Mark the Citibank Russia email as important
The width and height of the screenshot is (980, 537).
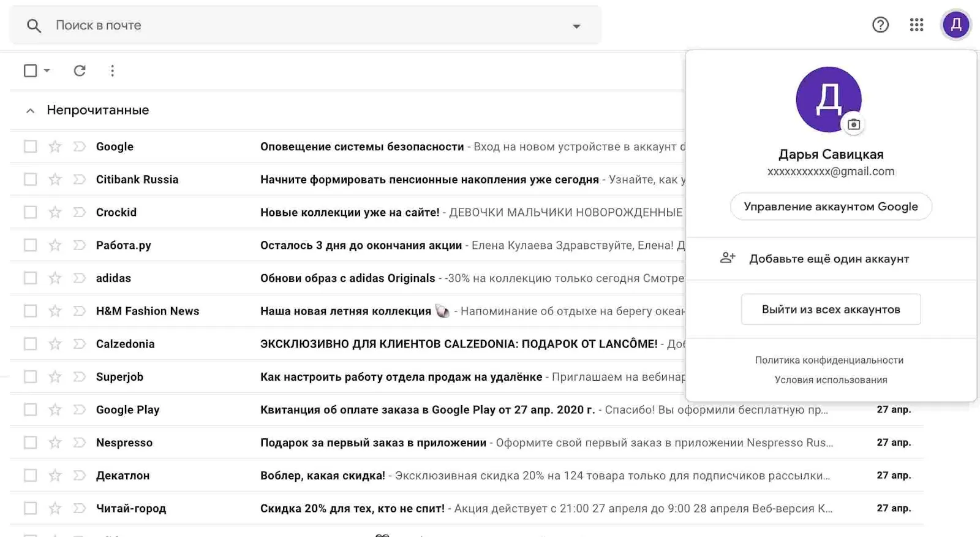80,179
